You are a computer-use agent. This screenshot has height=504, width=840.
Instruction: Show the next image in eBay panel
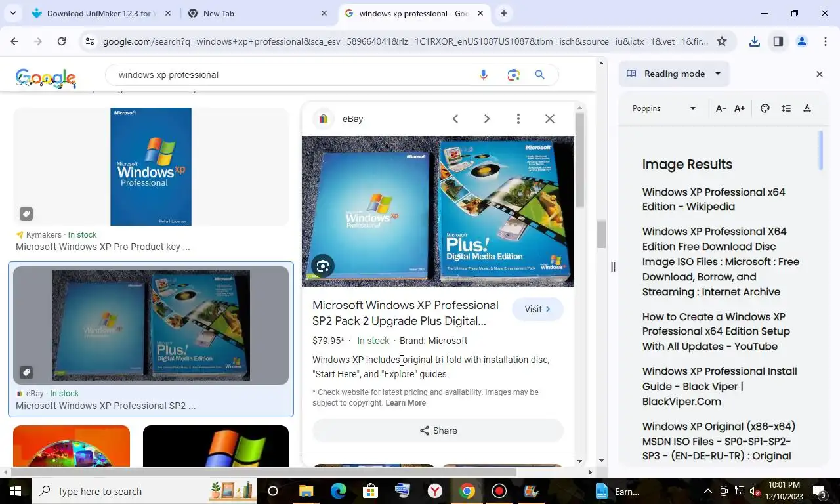pos(487,119)
